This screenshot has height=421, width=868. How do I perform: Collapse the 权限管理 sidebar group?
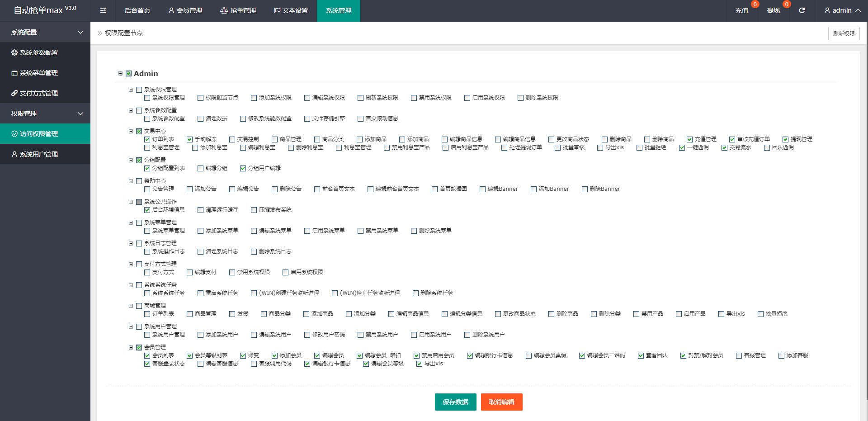[x=45, y=114]
